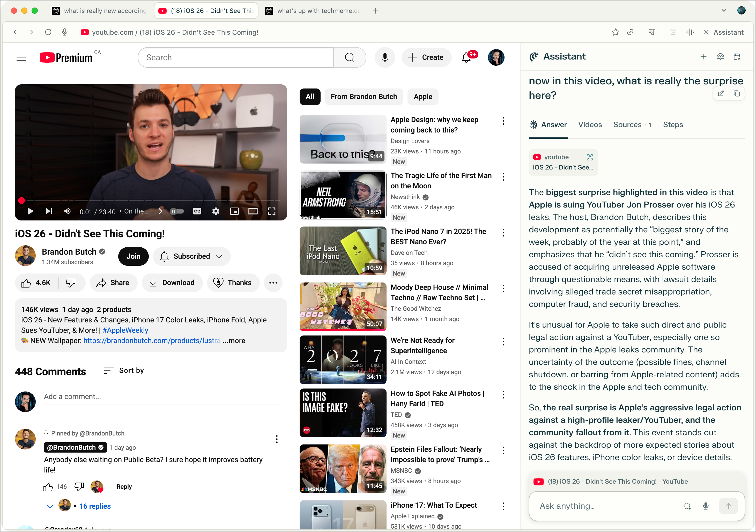Switch to Videos tab in Assistant

tap(590, 125)
